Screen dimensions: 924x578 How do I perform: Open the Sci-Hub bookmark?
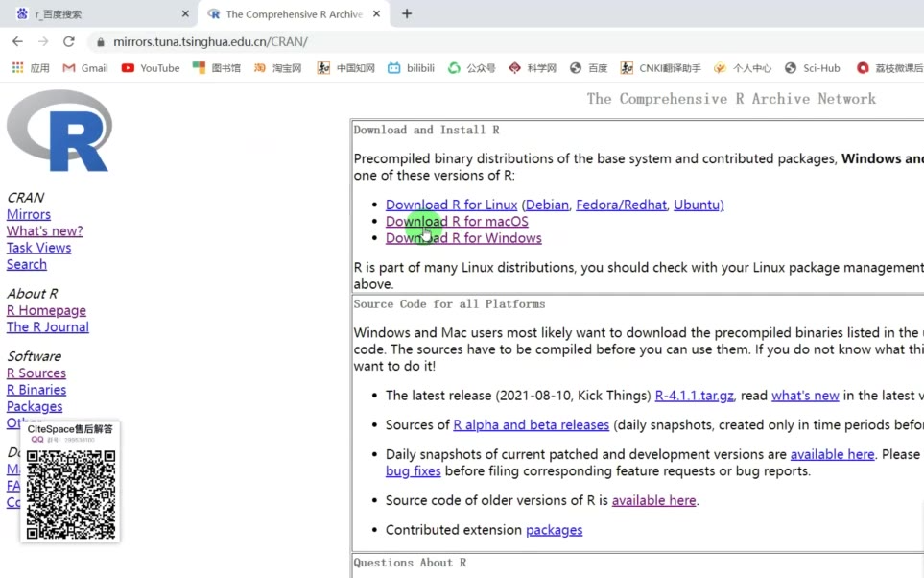(812, 68)
